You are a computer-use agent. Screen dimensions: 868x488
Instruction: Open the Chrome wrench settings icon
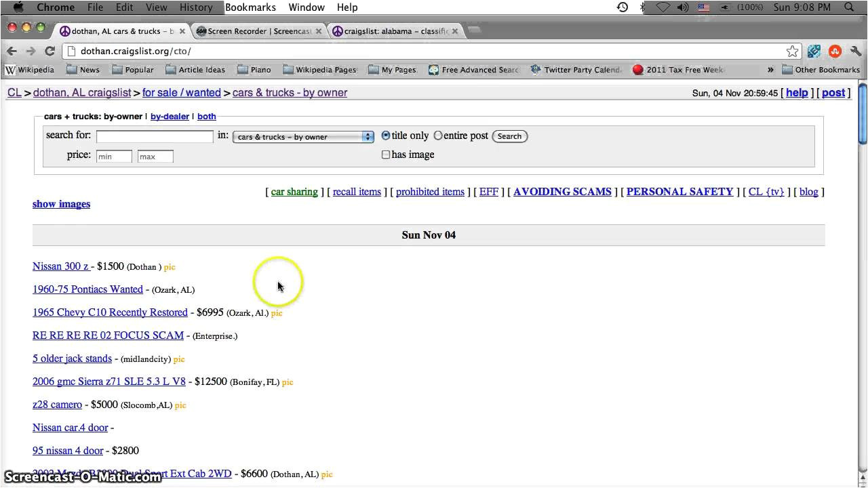click(x=855, y=51)
